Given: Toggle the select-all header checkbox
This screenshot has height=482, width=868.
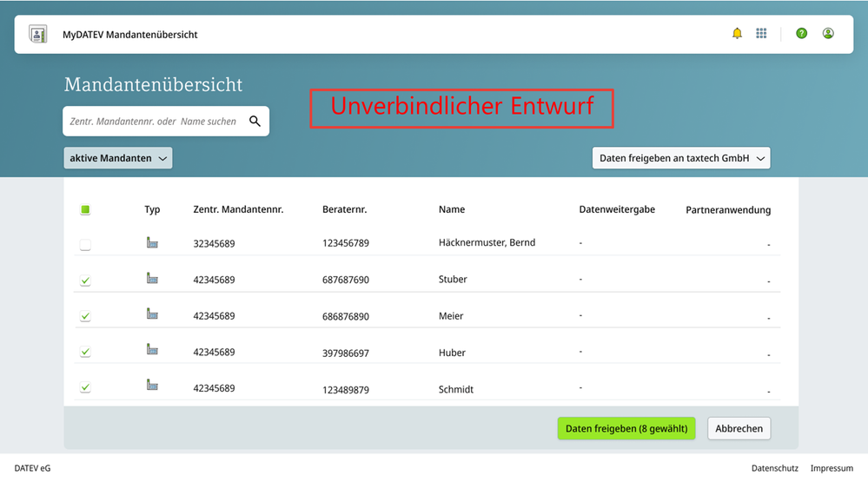Looking at the screenshot, I should pos(85,209).
